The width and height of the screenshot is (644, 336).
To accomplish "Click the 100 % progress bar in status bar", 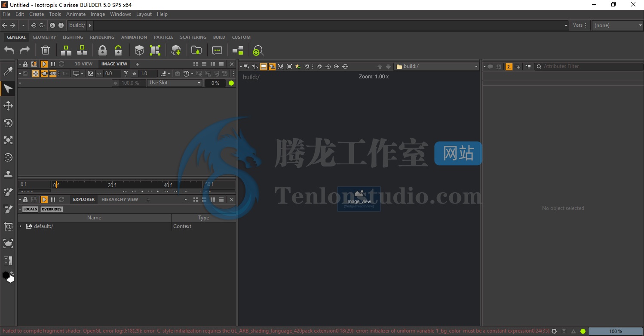I will click(x=616, y=331).
